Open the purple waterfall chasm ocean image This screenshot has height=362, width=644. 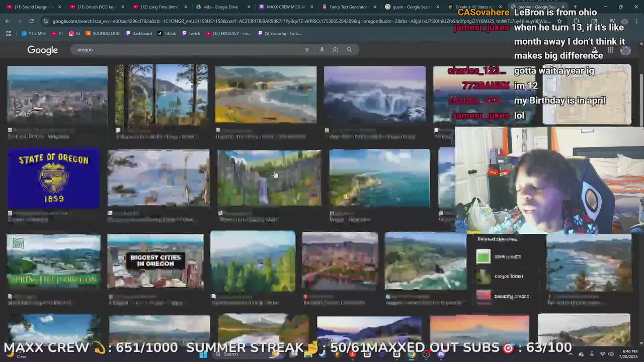pyautogui.click(x=375, y=95)
